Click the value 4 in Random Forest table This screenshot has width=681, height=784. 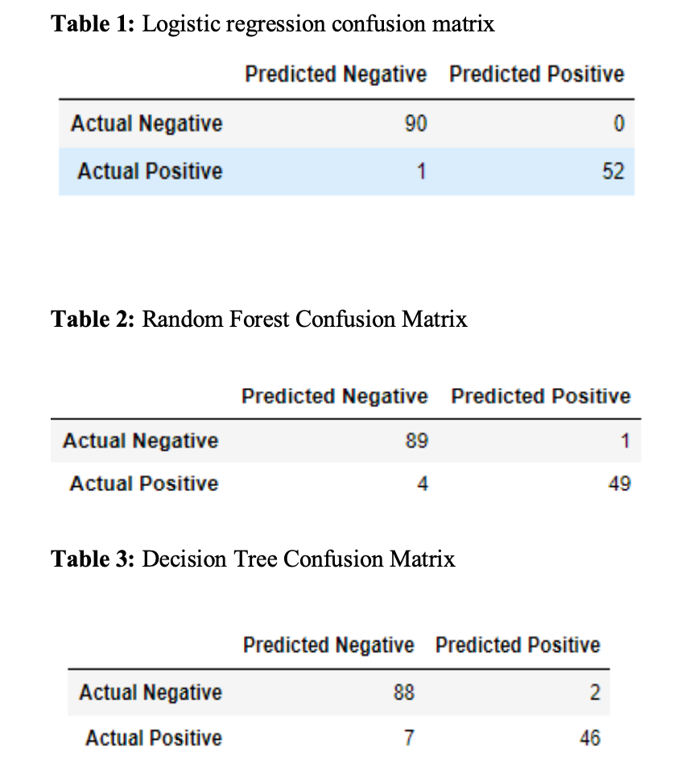tap(423, 484)
